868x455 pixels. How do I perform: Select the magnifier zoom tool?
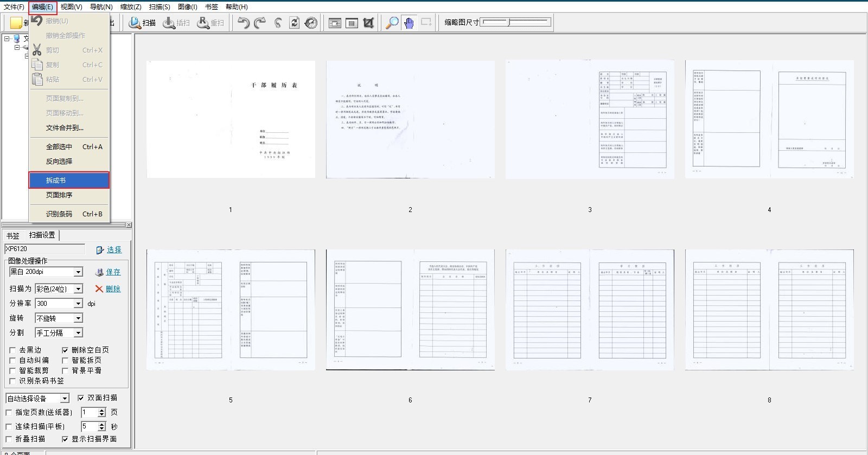point(392,23)
